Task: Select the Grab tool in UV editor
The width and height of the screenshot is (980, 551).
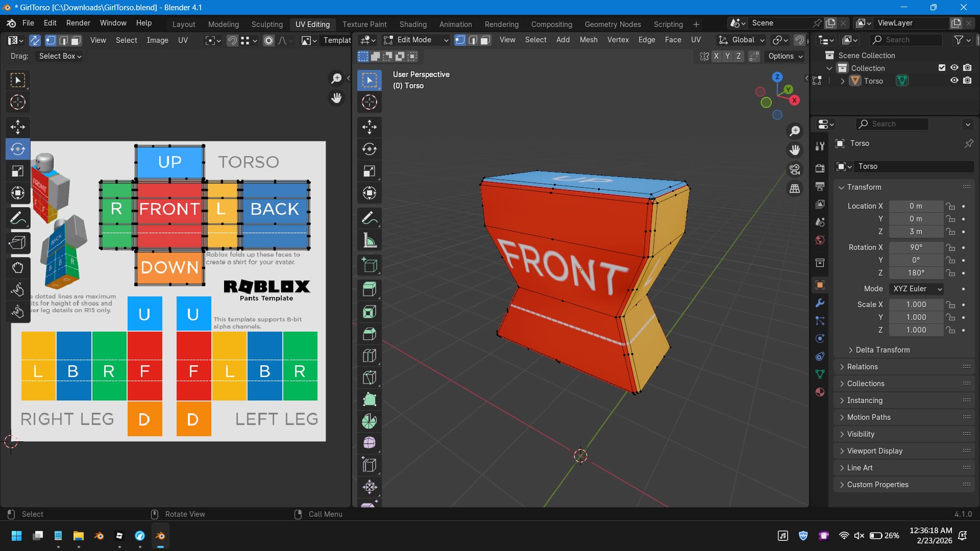Action: click(x=18, y=267)
